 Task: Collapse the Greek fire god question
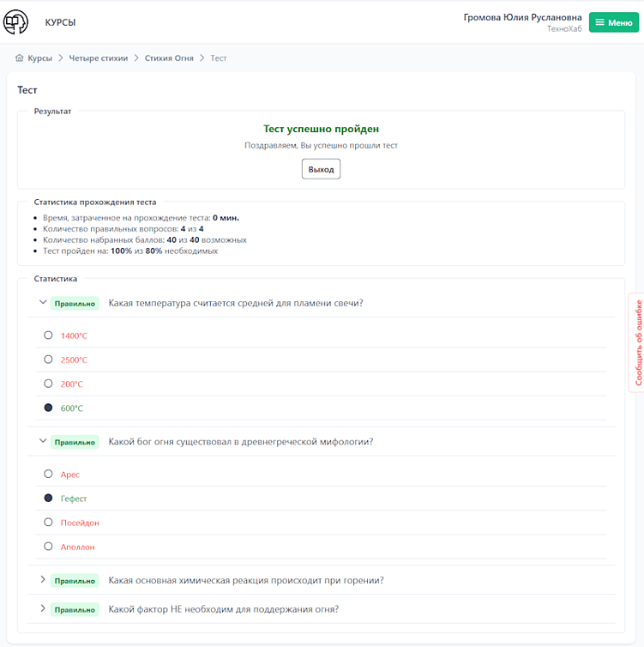[43, 441]
